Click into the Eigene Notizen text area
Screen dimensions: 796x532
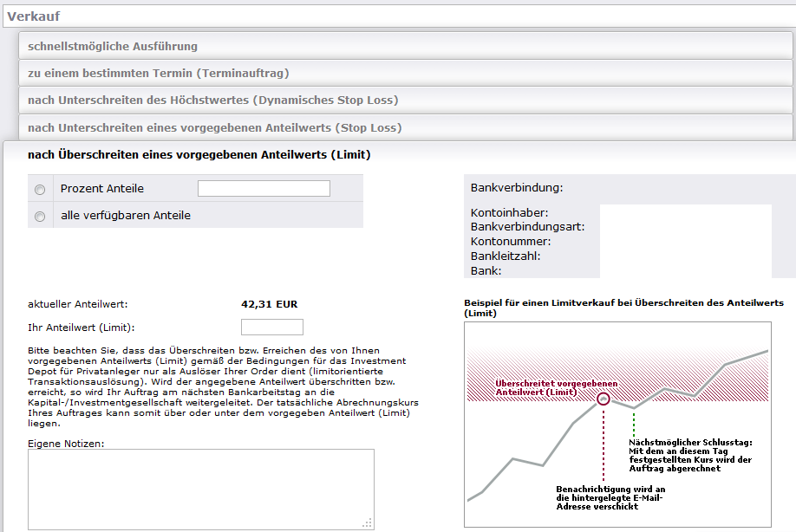point(200,490)
